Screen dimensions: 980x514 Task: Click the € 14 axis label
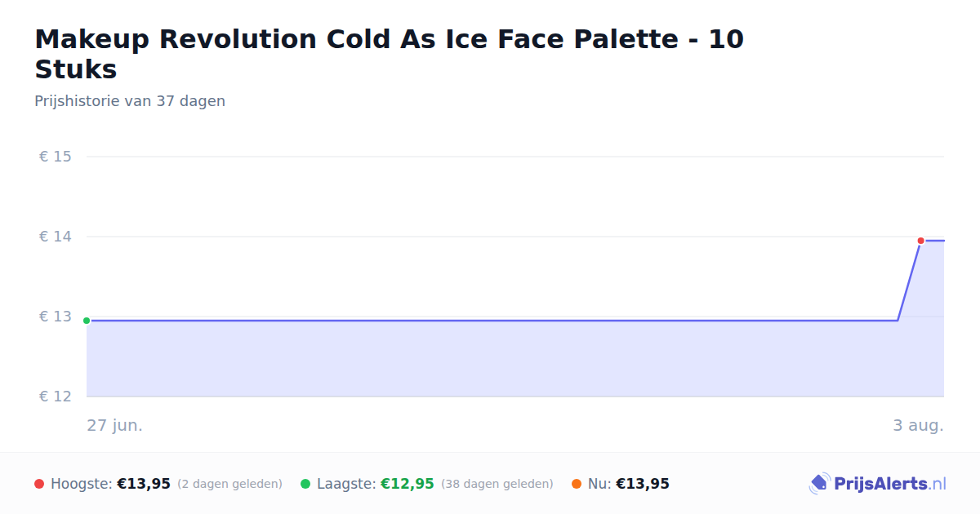pyautogui.click(x=56, y=237)
